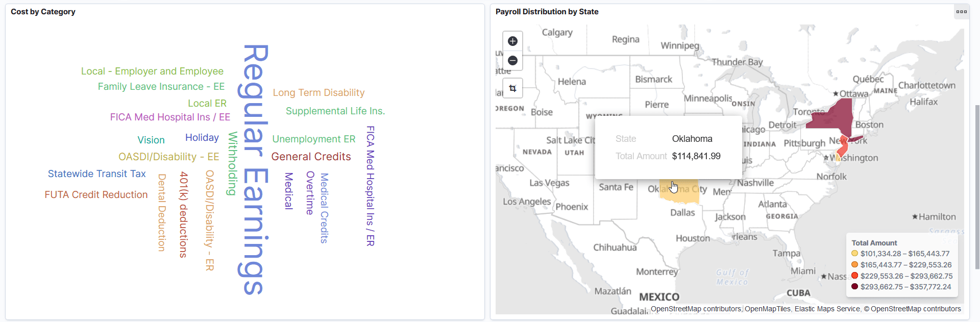This screenshot has width=980, height=322.
Task: Click the Cost by Category panel title
Action: (43, 11)
